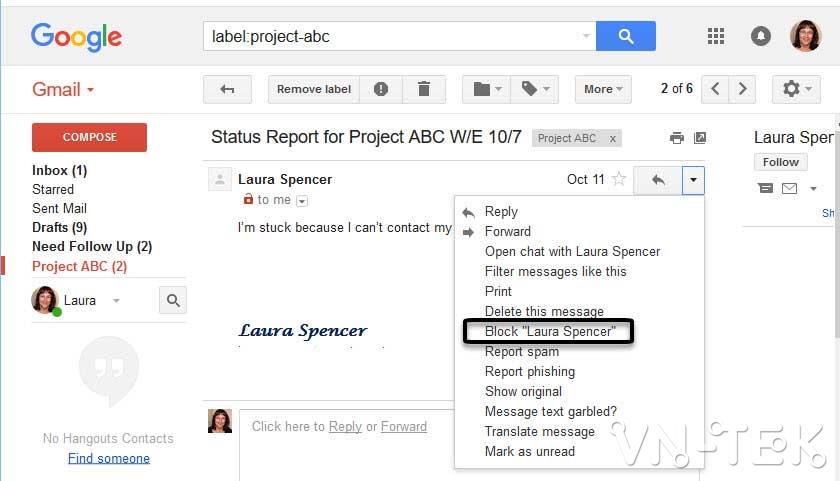Click the Remove label button
The image size is (840, 481).
[x=314, y=89]
